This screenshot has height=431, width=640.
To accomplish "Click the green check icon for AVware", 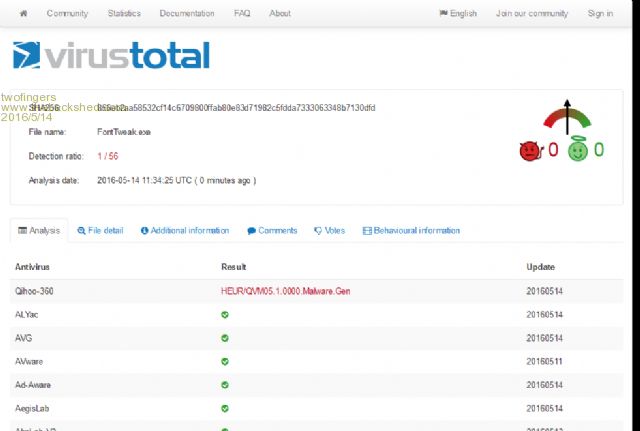I will pyautogui.click(x=225, y=361).
